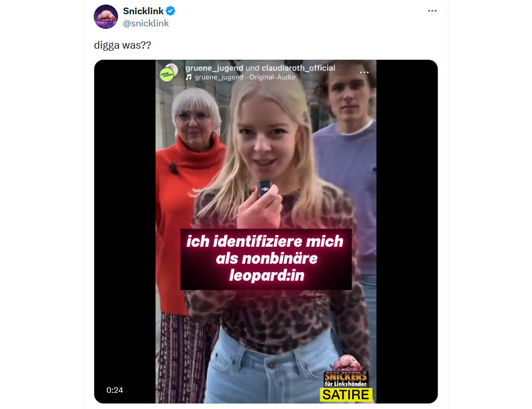The width and height of the screenshot is (532, 409).
Task: Open the @snicklink handle link
Action: [x=146, y=23]
